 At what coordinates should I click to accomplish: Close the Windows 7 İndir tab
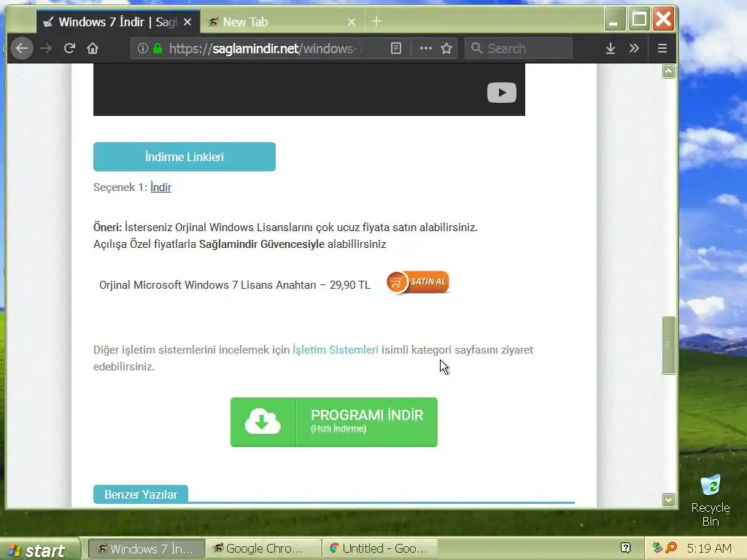tap(187, 22)
